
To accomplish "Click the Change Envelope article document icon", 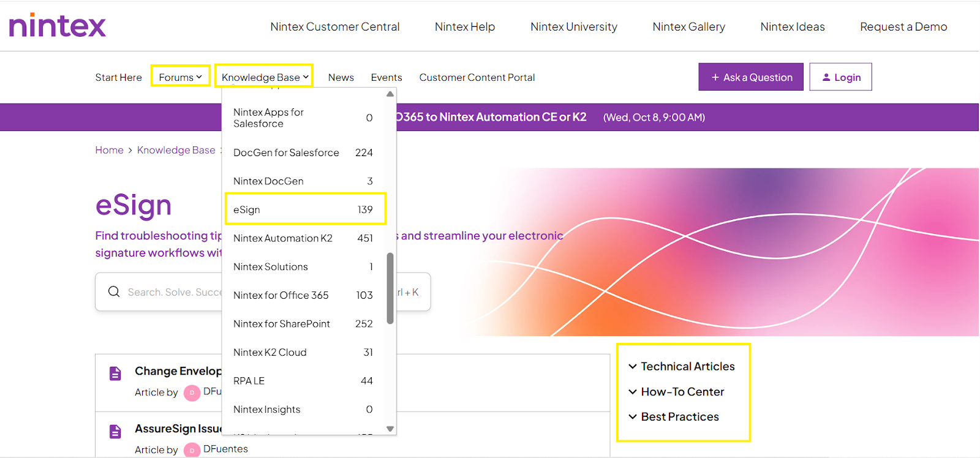I will 115,374.
